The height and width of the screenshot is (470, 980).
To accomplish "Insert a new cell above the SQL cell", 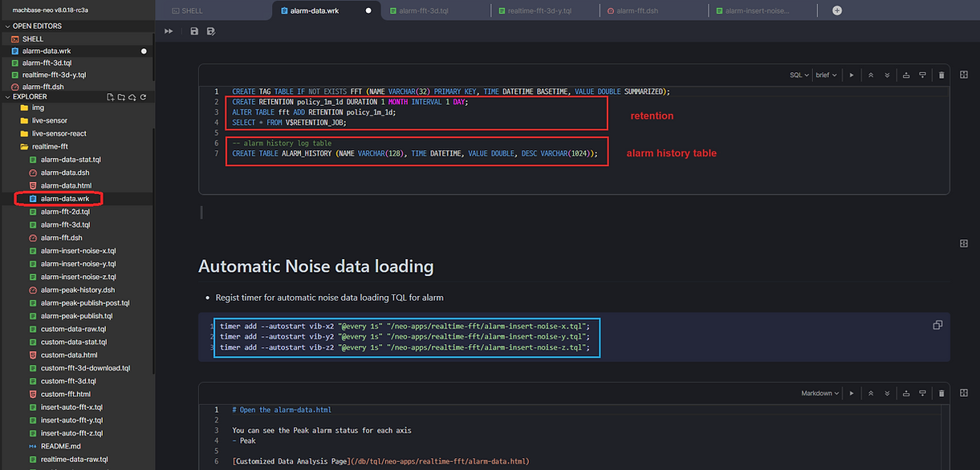I will tap(906, 75).
